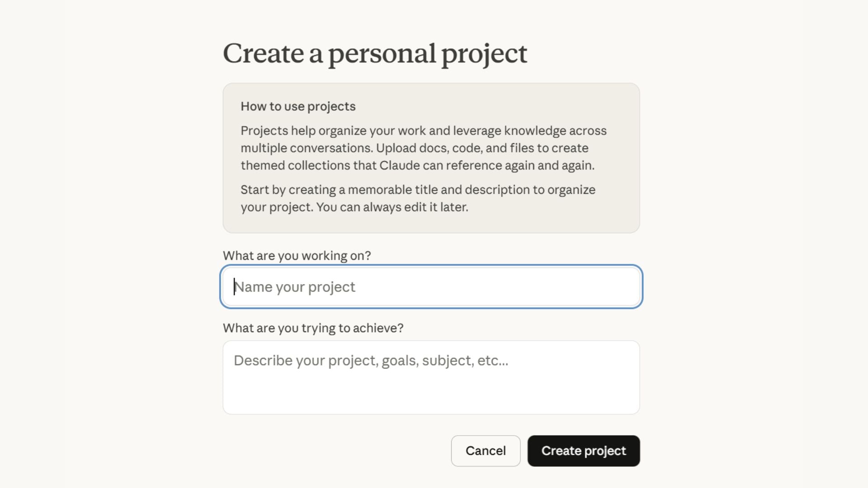Click the How to use projects heading text

tap(298, 106)
